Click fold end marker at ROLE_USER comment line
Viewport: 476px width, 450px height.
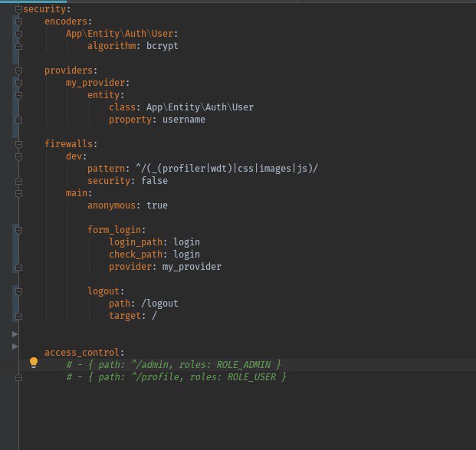(18, 378)
